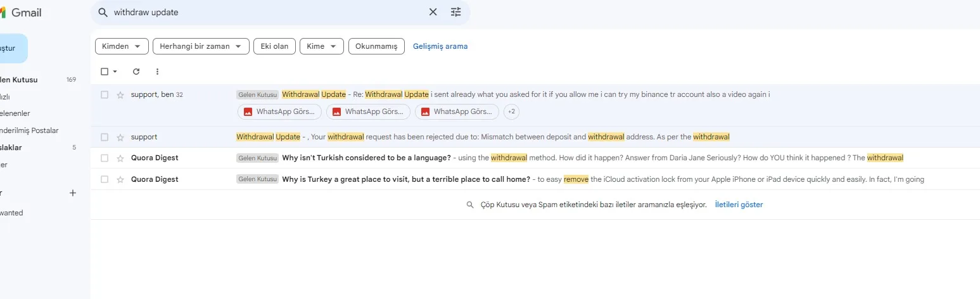Open the 'Gelişmiş arama' link
The image size is (980, 299).
pyautogui.click(x=440, y=46)
